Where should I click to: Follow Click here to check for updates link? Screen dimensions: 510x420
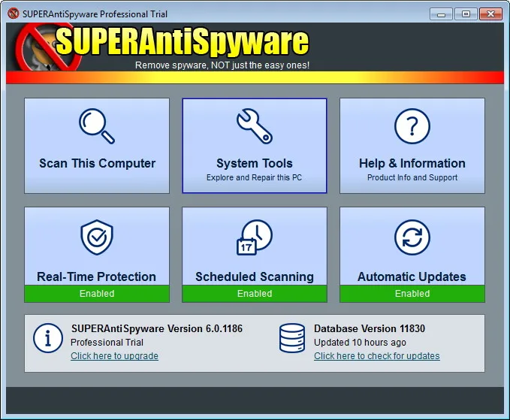coord(376,356)
